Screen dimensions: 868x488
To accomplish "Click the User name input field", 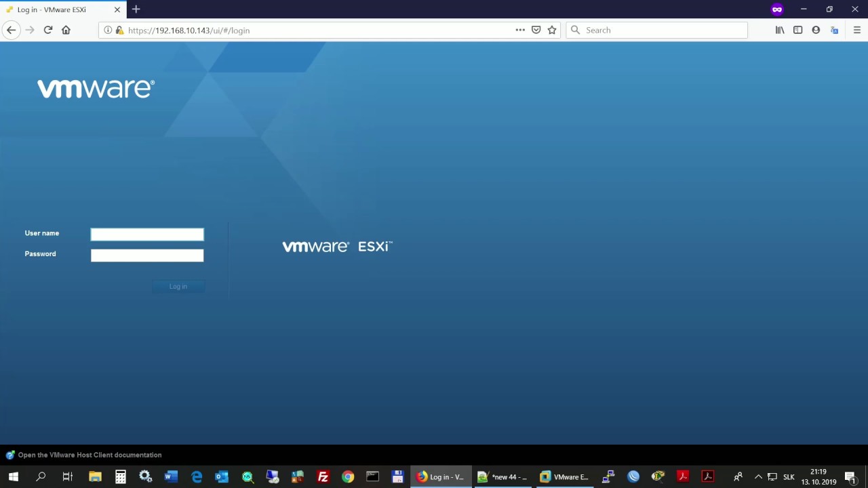I will click(x=147, y=235).
